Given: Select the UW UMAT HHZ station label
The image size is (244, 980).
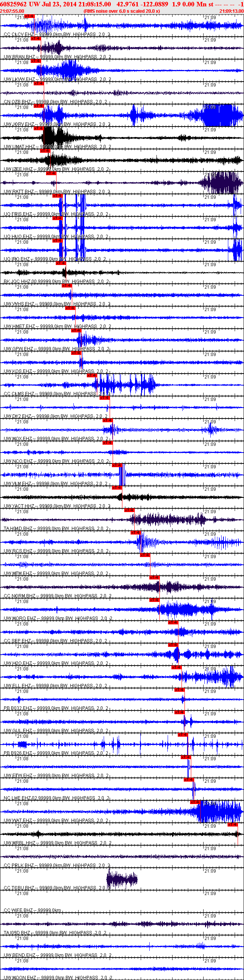Looking at the screenshot, I should pyautogui.click(x=19, y=146).
